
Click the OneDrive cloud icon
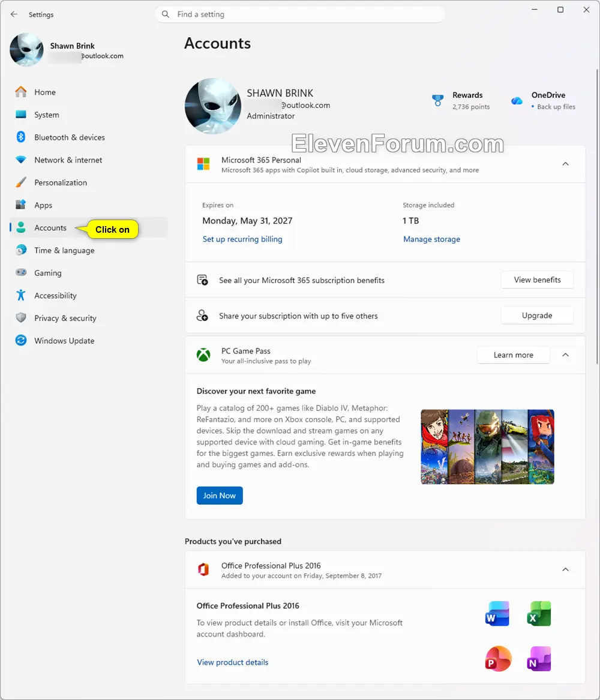(x=517, y=101)
